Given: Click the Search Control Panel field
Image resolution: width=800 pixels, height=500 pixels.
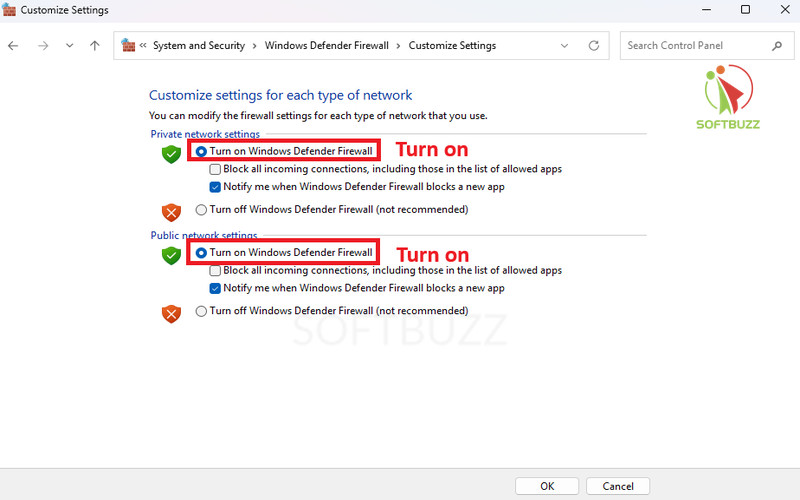Looking at the screenshot, I should pos(707,46).
